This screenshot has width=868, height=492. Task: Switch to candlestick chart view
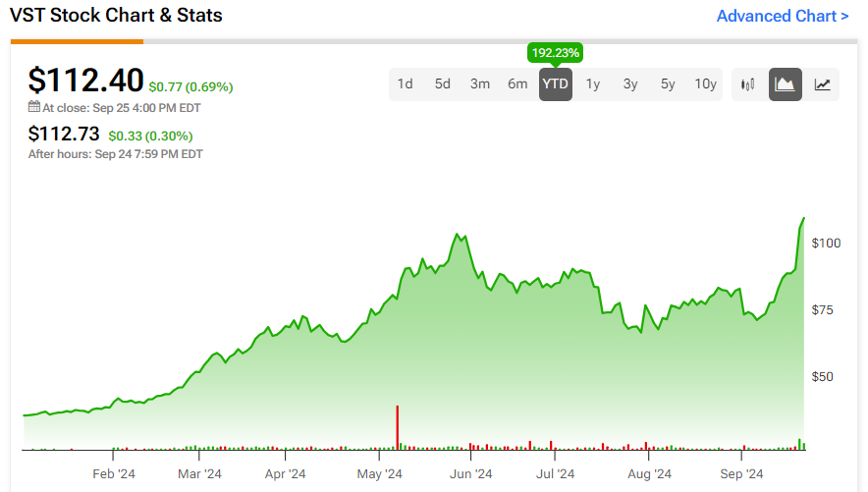click(x=748, y=84)
